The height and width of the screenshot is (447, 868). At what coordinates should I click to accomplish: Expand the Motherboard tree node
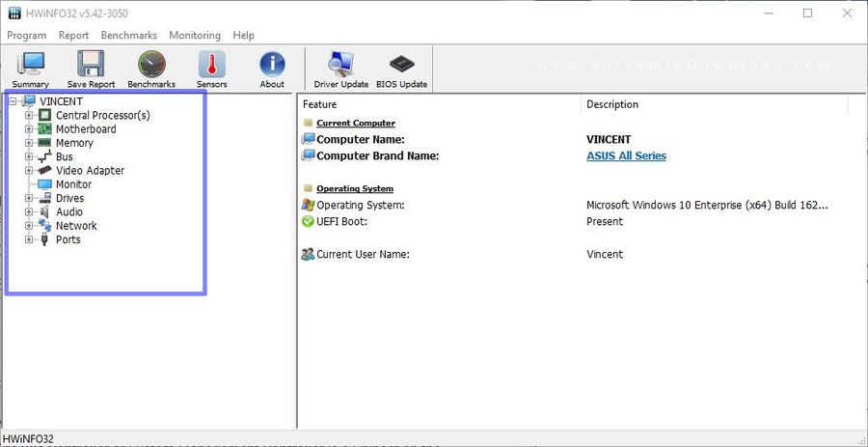[x=29, y=129]
